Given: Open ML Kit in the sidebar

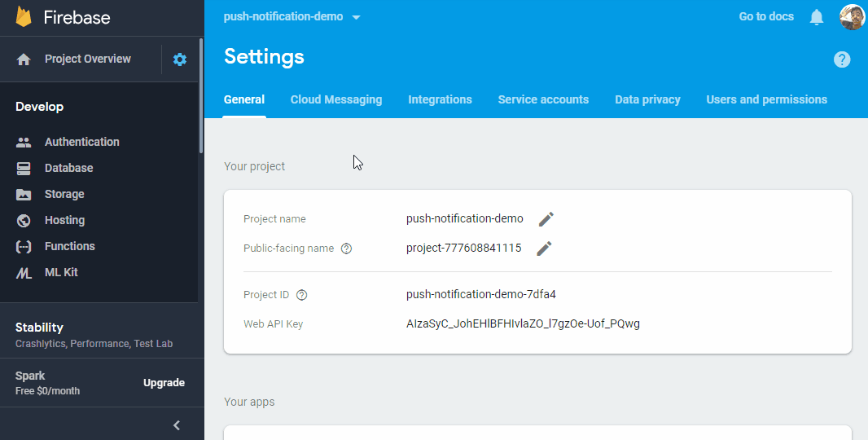Looking at the screenshot, I should click(x=61, y=272).
